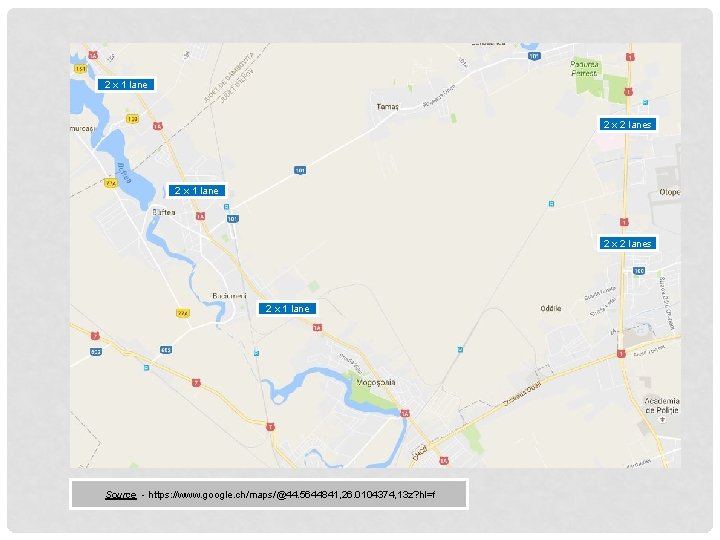Click the blue 603 road shield
720x540 pixels.
[x=166, y=350]
